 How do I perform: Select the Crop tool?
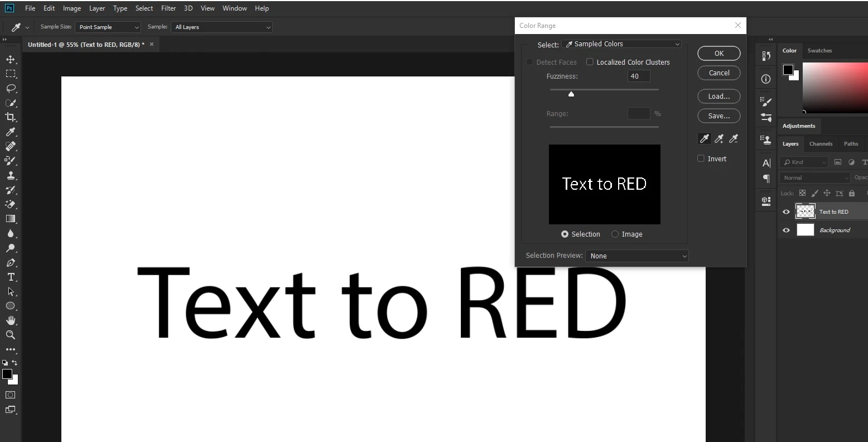click(11, 117)
